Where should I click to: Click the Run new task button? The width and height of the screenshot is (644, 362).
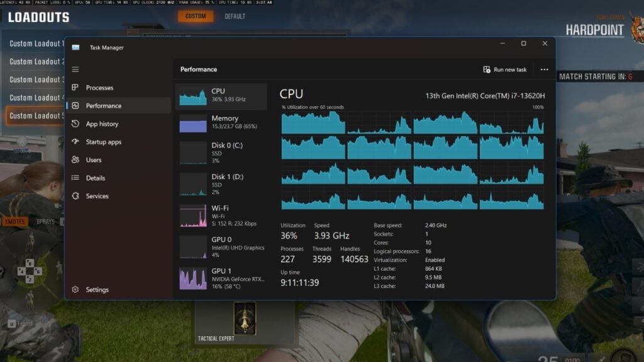pyautogui.click(x=507, y=69)
